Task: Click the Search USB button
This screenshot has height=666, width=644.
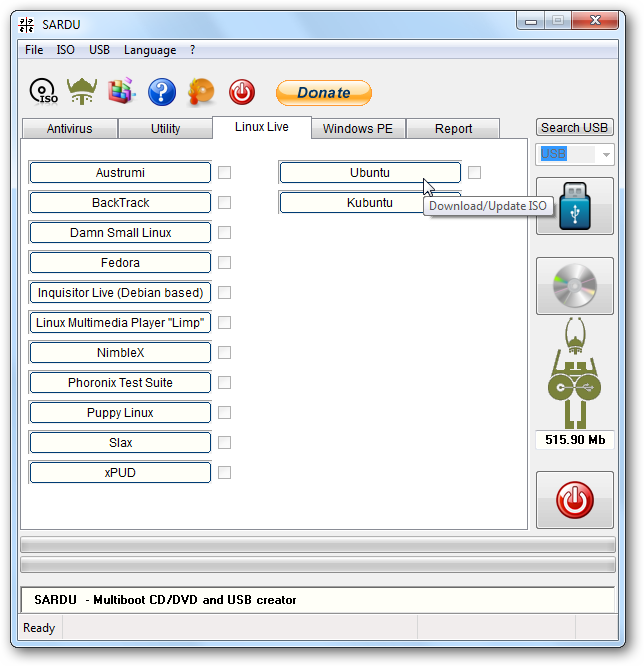Action: [x=574, y=127]
